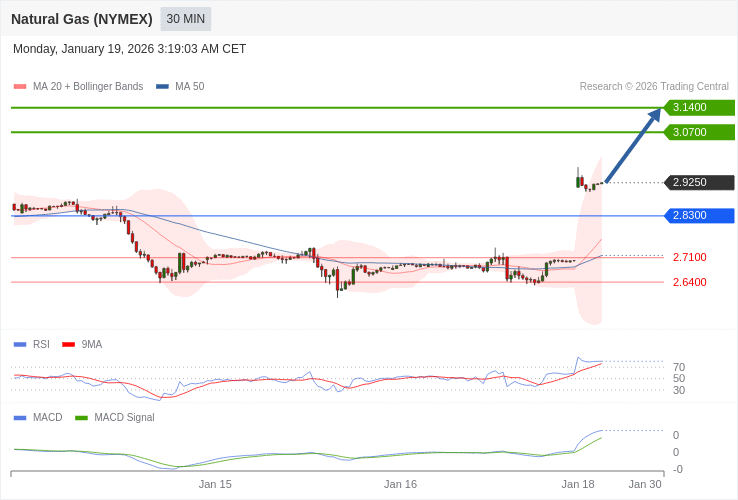The width and height of the screenshot is (738, 500).
Task: Open the Research © 2026 Trading Central link
Action: [x=654, y=87]
